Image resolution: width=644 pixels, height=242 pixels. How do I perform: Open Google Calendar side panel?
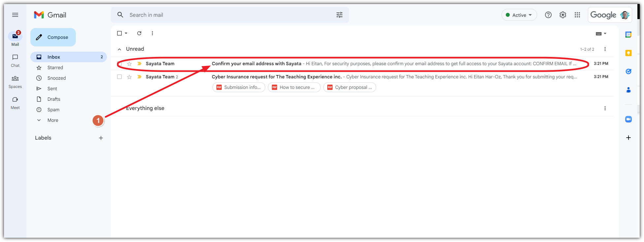click(628, 35)
